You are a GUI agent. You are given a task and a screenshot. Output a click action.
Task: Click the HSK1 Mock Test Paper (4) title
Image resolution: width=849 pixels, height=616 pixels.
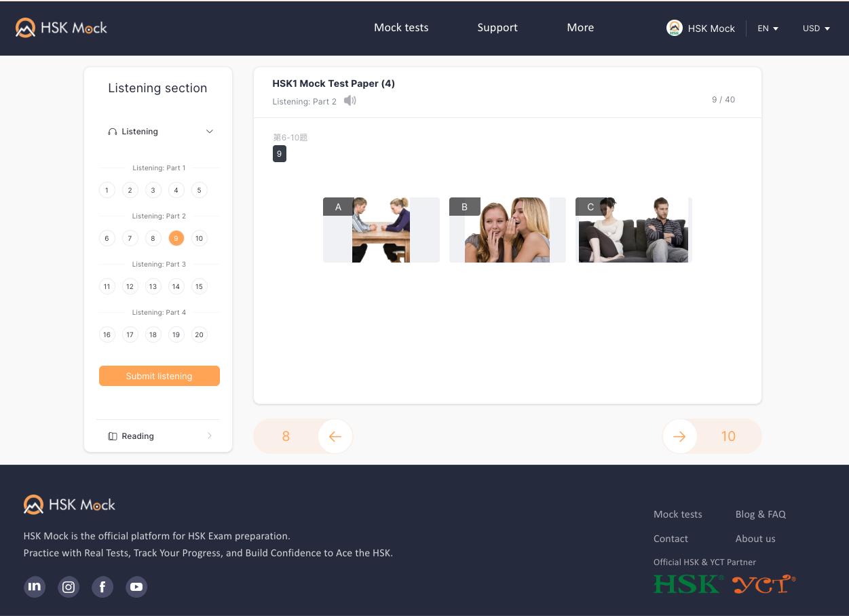coord(333,83)
